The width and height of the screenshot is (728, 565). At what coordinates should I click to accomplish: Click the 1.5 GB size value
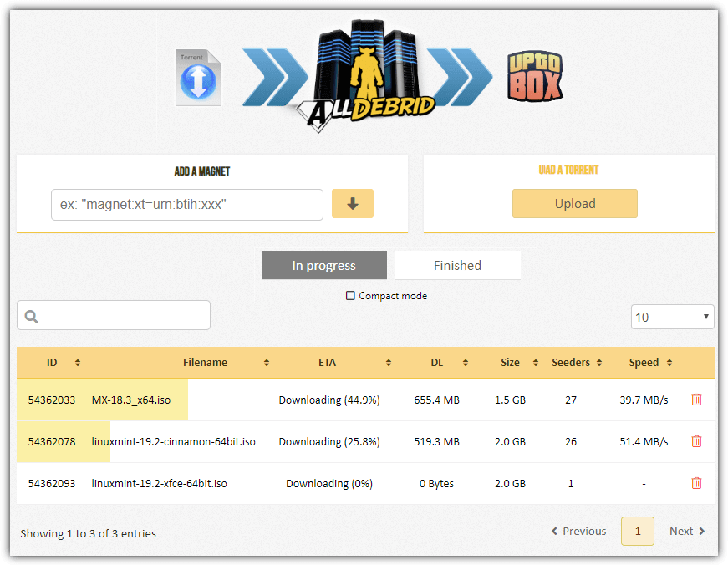510,400
